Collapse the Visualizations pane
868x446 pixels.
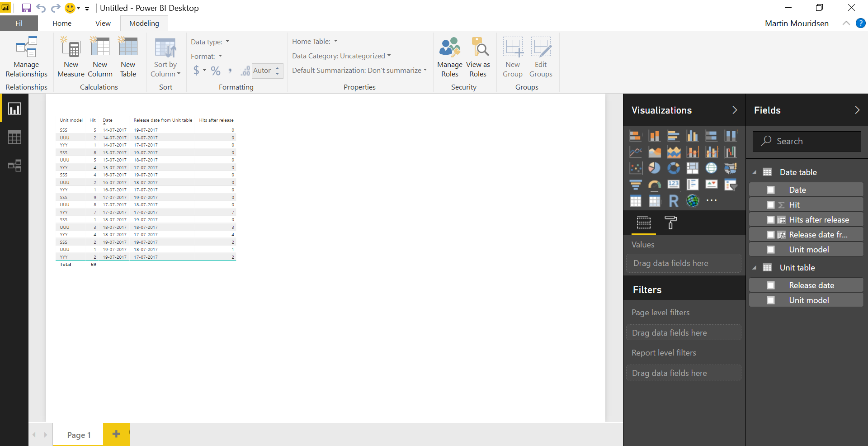735,110
